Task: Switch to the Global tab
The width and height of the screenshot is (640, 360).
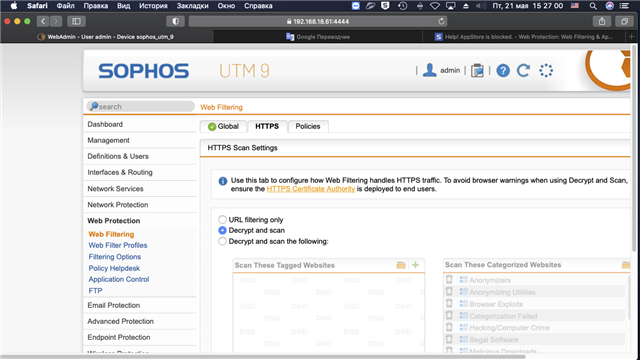Action: pyautogui.click(x=223, y=126)
